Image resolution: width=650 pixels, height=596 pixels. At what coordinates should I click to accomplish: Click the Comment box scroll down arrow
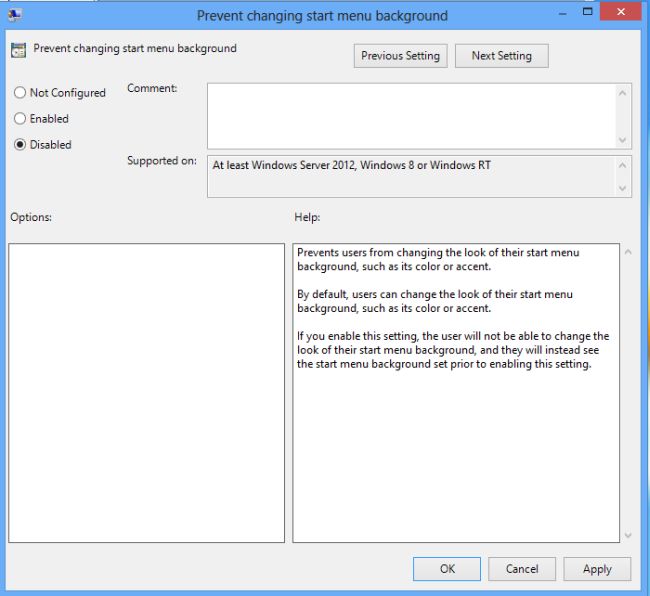(622, 140)
